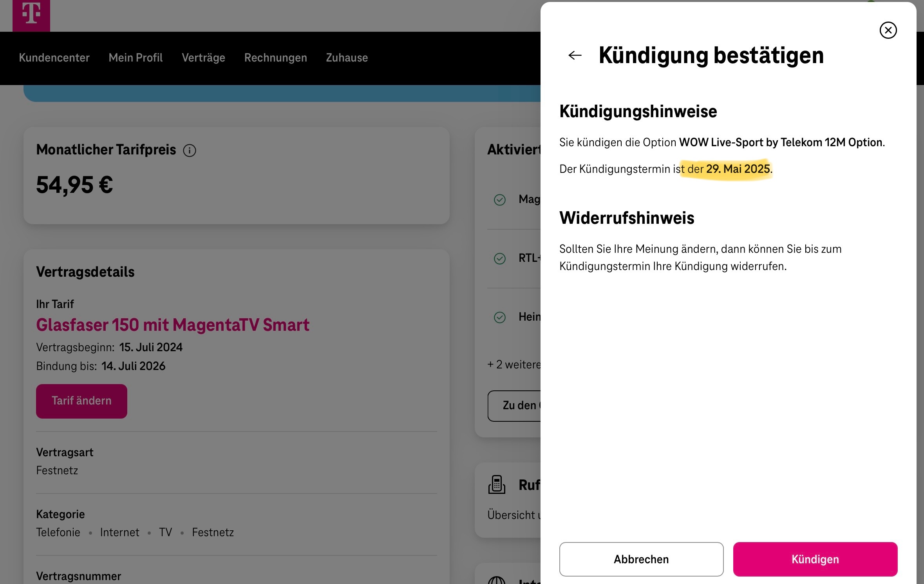
Task: Click Glasfaser 150 mit MagentaTV Smart title
Action: (173, 325)
